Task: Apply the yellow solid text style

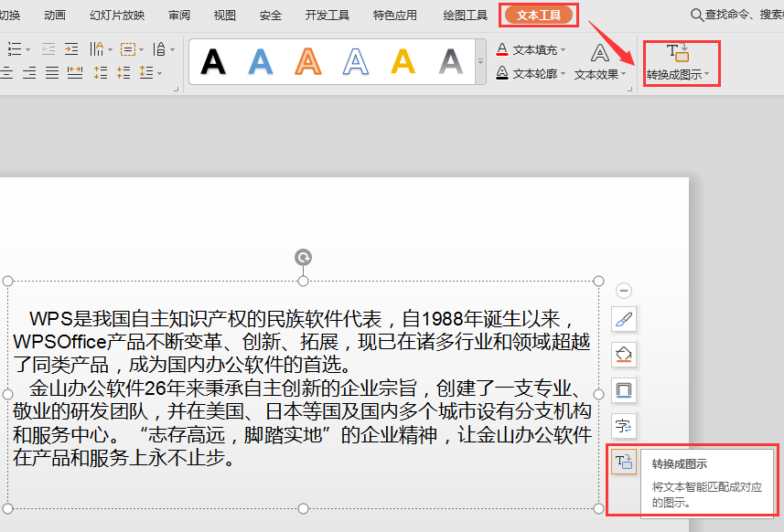Action: click(403, 62)
